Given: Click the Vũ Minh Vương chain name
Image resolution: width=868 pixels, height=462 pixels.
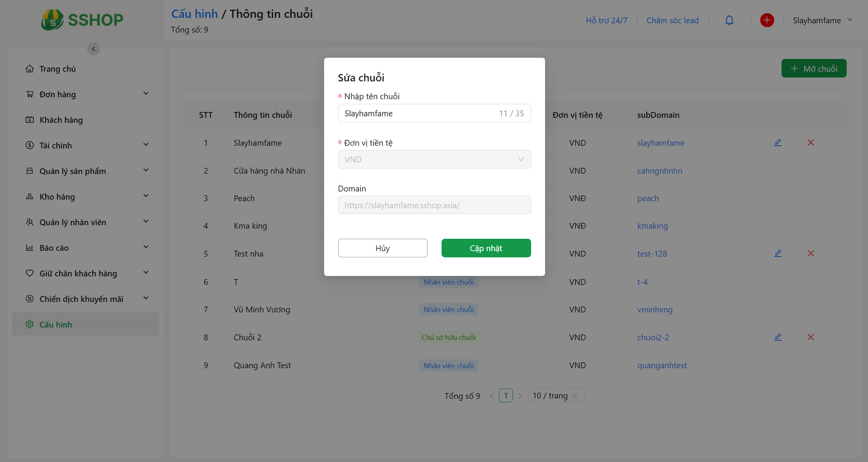Looking at the screenshot, I should [262, 309].
